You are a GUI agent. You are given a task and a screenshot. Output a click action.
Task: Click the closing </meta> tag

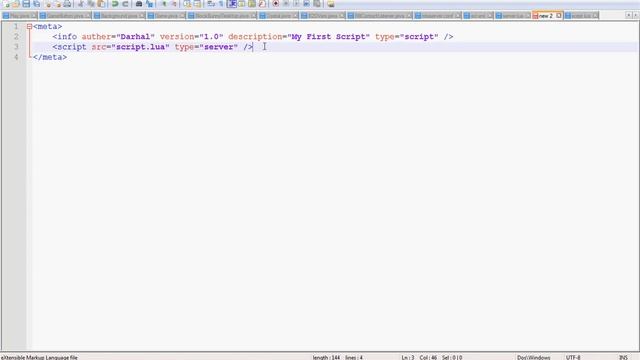[50, 57]
